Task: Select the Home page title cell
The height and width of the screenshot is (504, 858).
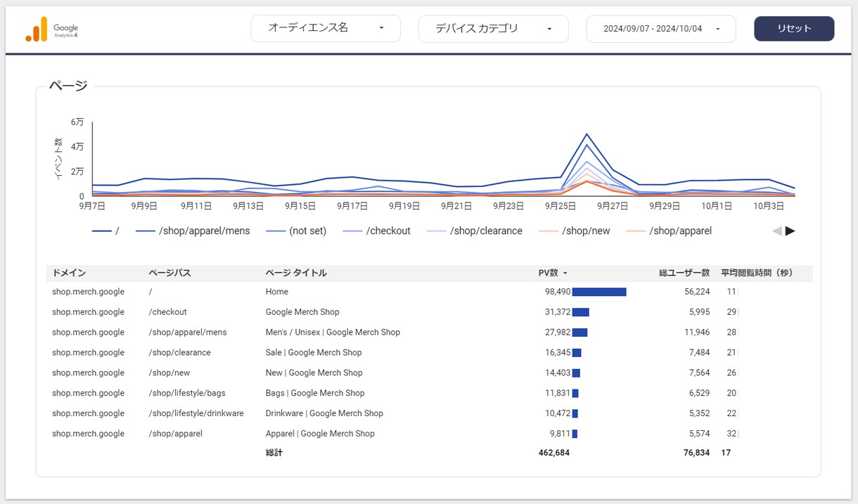Action: coord(277,292)
